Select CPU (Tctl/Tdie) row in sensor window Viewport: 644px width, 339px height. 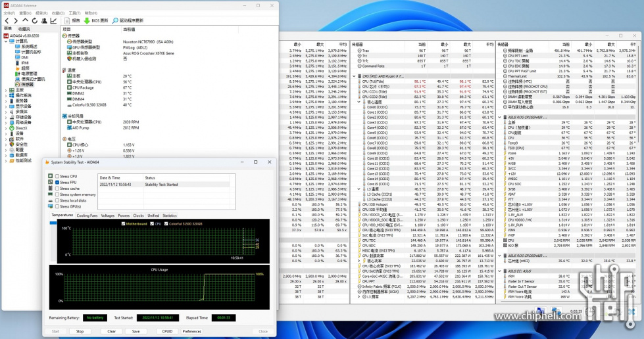[423, 81]
